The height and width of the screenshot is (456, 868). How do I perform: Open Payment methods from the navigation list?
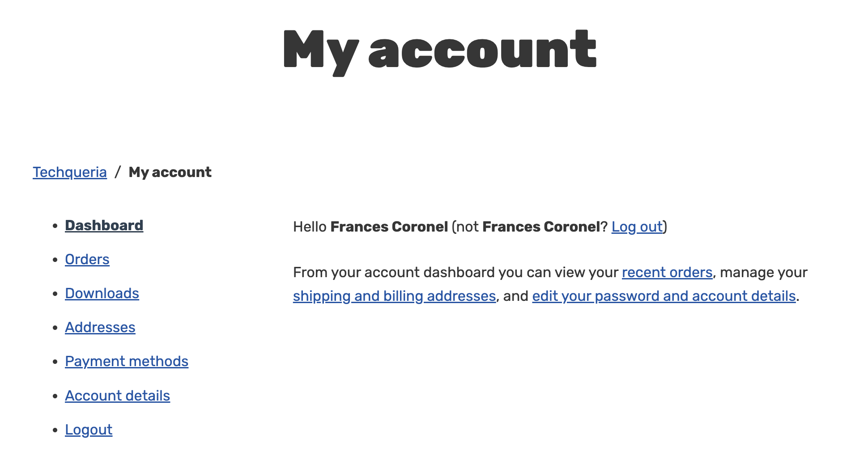(127, 361)
